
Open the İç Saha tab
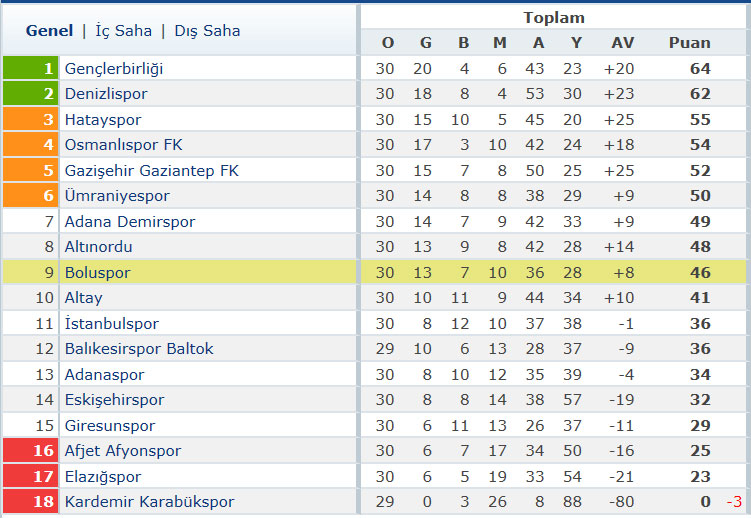(124, 31)
